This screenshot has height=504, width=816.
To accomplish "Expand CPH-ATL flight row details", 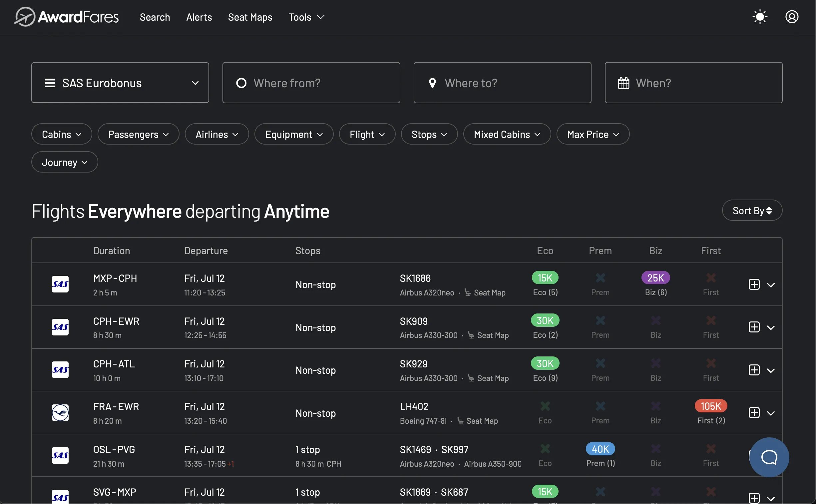I will (x=771, y=371).
